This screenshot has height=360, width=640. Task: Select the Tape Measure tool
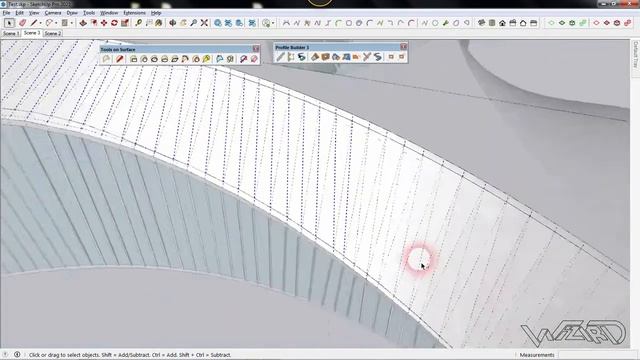(139, 23)
